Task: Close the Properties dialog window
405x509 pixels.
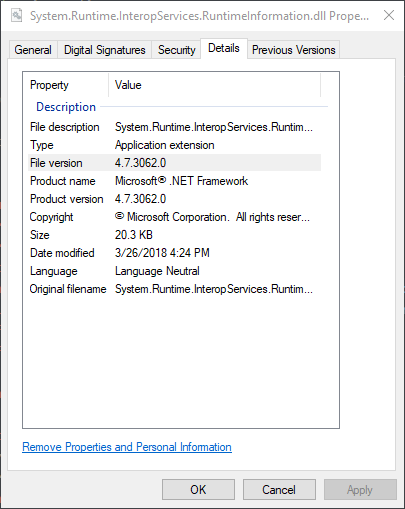Action: 389,15
